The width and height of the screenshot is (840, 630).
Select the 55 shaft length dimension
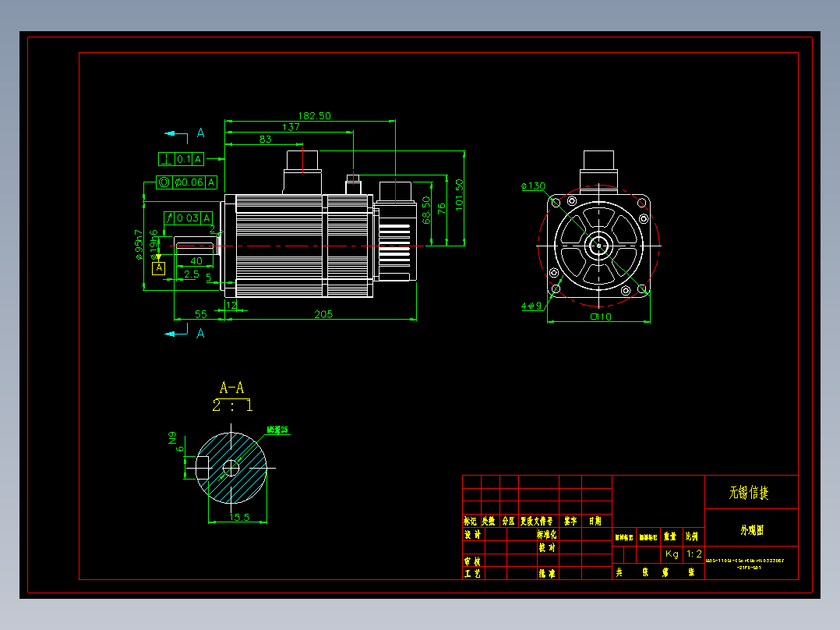click(200, 314)
